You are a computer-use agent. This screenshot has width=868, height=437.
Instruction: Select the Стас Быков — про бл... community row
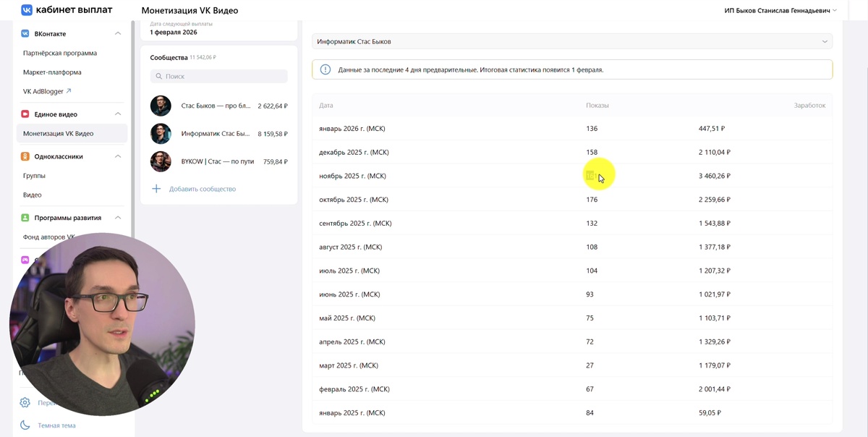point(219,106)
